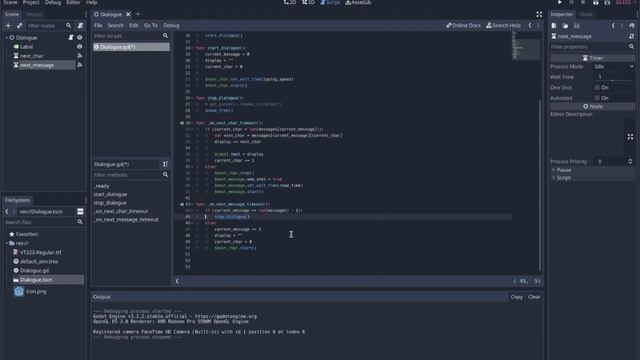Click Process Priority stepper arrows
Screen dimensions: 640x360
630,162
